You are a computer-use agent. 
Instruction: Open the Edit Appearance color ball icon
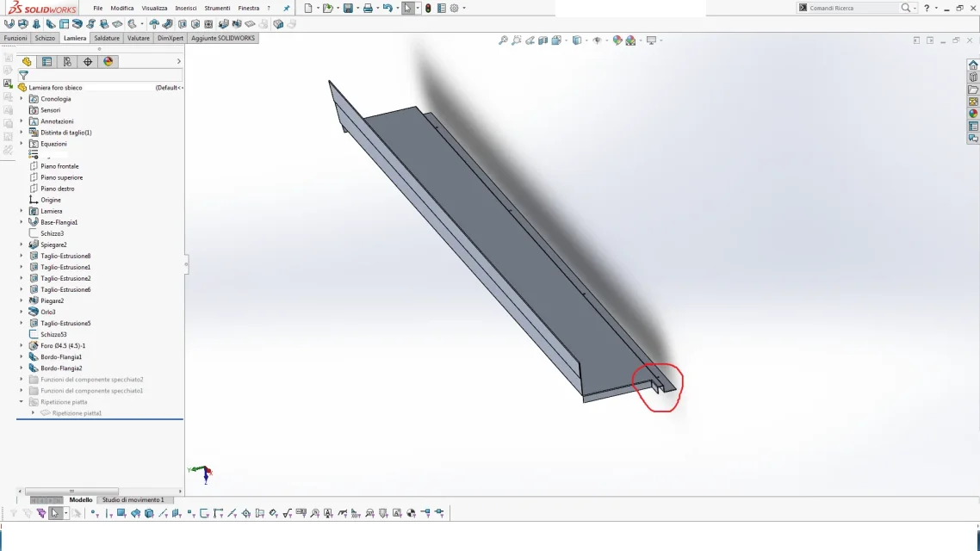(x=617, y=40)
